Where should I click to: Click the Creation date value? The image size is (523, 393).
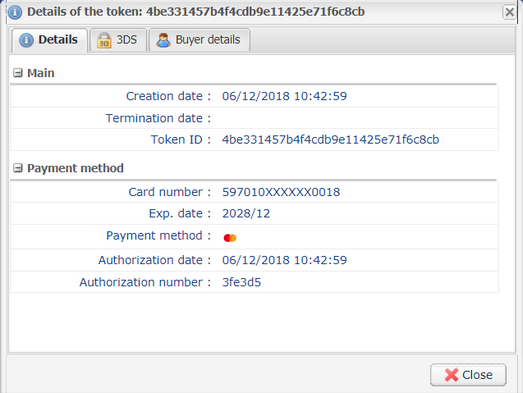click(285, 96)
